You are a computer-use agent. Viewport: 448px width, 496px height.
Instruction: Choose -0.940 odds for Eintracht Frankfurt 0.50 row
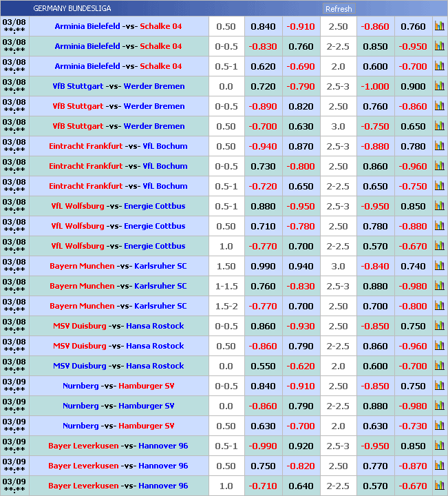pyautogui.click(x=263, y=147)
